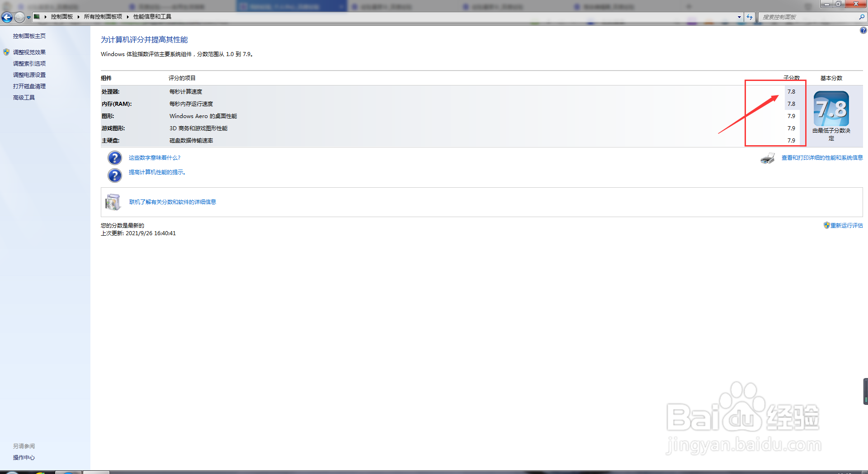Click question icon beside 提高计算机性能的提示

click(115, 175)
